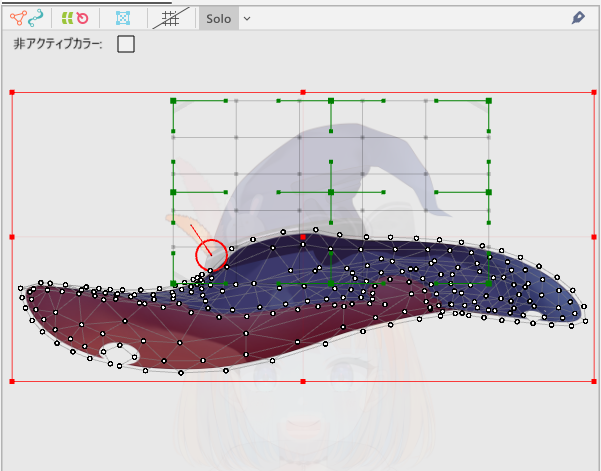This screenshot has height=471, width=601.
Task: Toggle the crossed-out grid icon
Action: (172, 17)
